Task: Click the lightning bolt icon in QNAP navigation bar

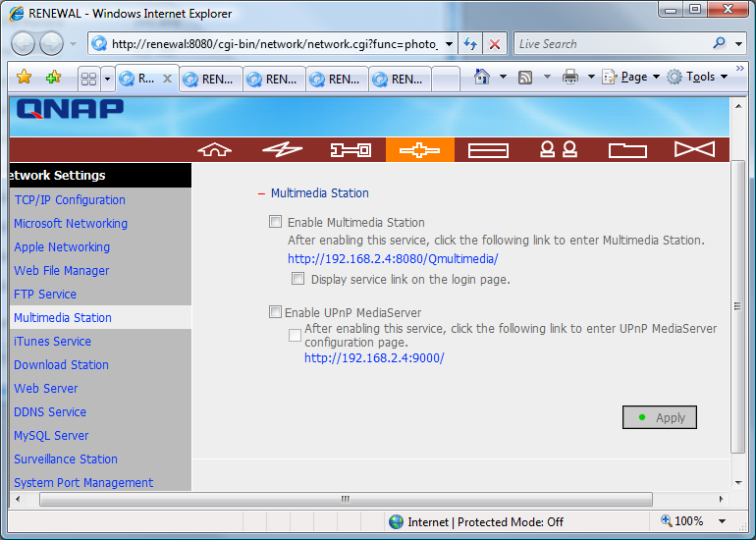Action: click(x=283, y=149)
